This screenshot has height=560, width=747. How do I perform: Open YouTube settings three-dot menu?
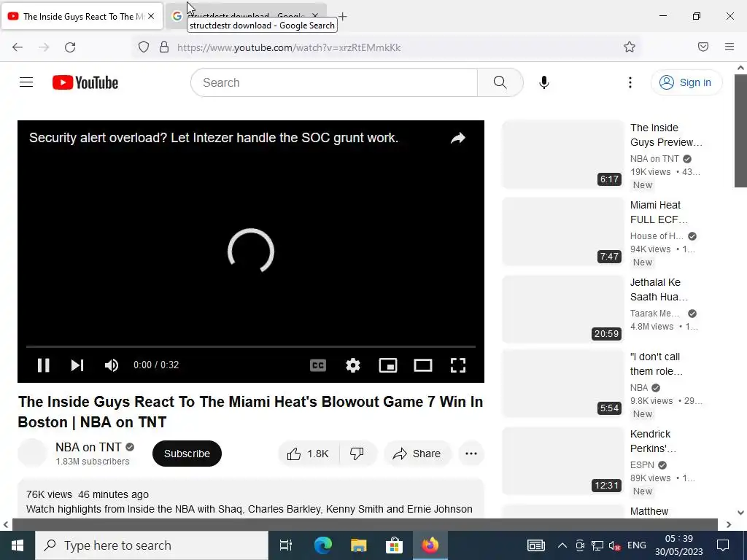(x=630, y=82)
